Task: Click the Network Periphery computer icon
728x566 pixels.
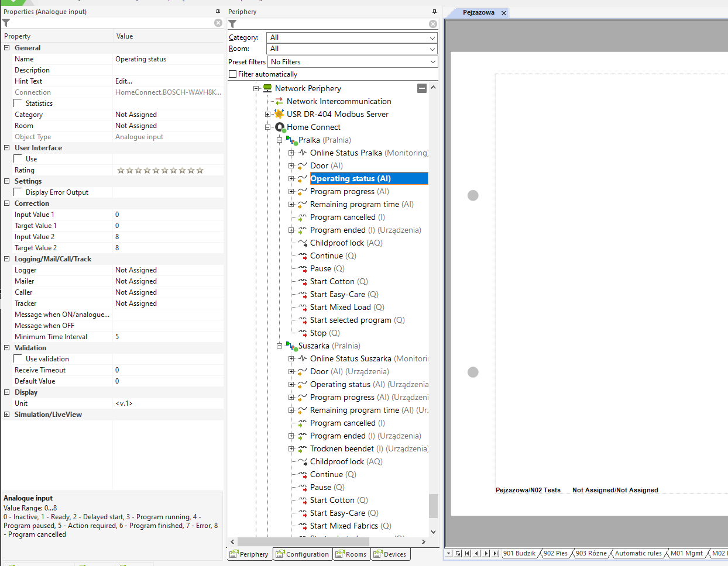Action: (x=267, y=88)
